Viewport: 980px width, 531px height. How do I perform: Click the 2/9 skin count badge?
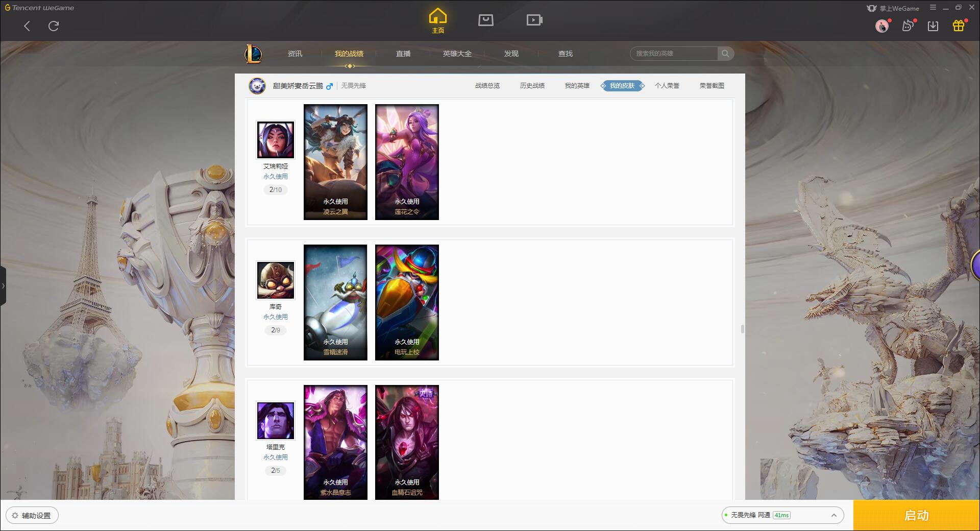coord(276,330)
